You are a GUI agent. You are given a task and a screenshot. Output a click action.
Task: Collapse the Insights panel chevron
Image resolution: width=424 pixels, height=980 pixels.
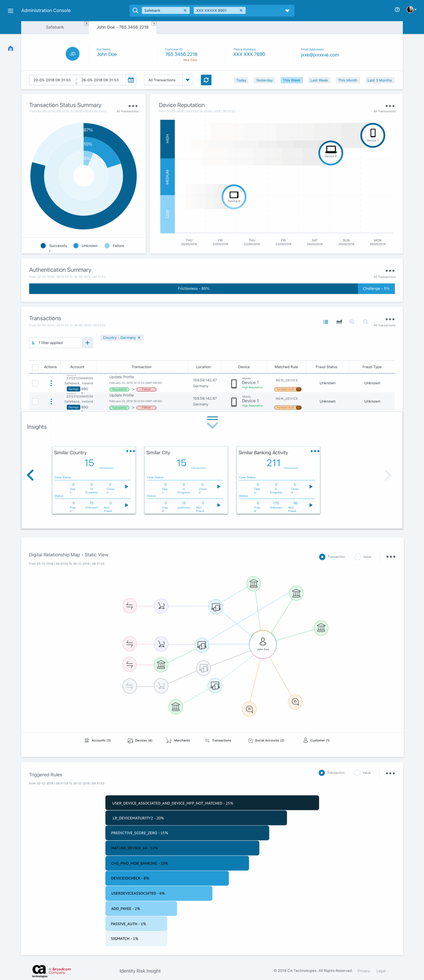[212, 422]
